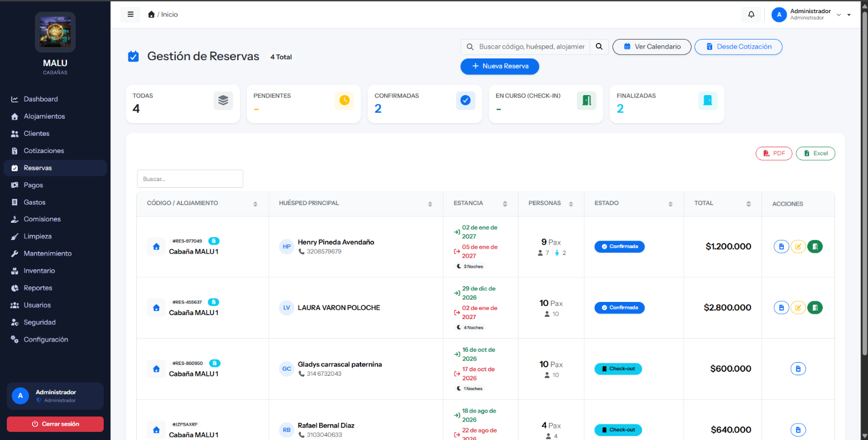
Task: Click the table Buscar... filter field
Action: click(x=190, y=179)
